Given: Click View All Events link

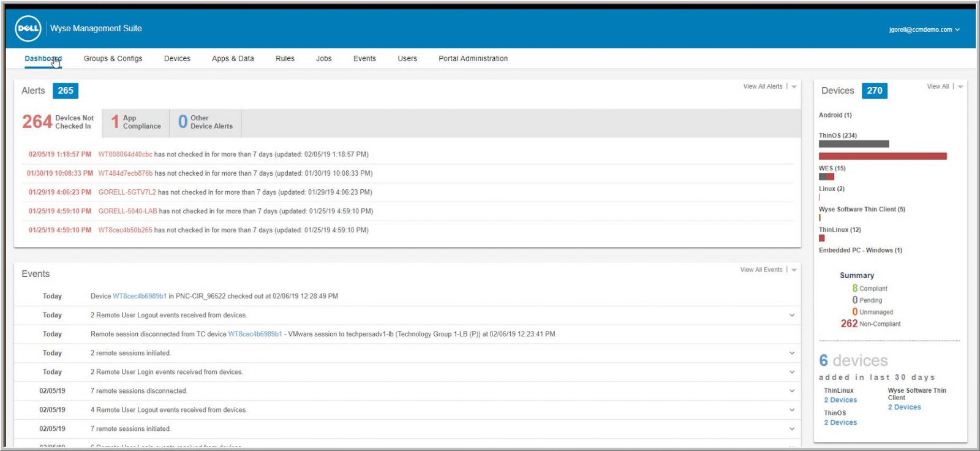Looking at the screenshot, I should (x=761, y=270).
